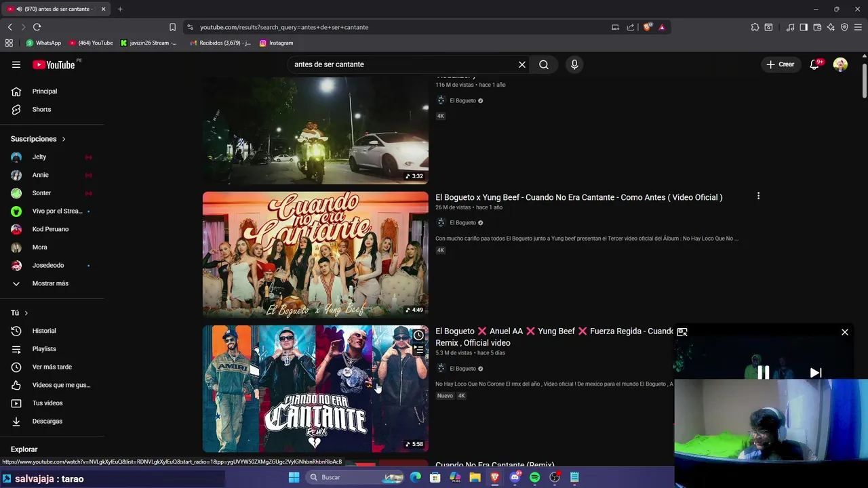Open the Kod Peruano subscription
868x488 pixels.
(52, 229)
